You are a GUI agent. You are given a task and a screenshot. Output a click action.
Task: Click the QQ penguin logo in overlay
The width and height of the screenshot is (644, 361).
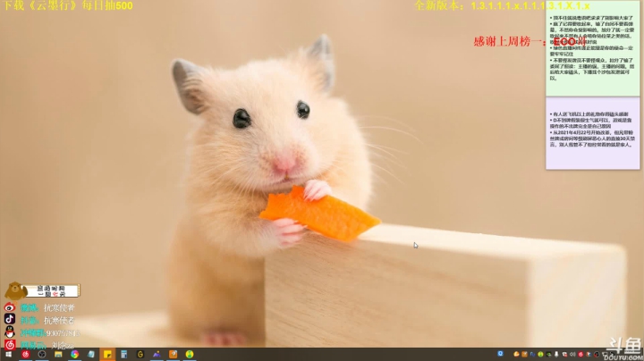tap(10, 332)
